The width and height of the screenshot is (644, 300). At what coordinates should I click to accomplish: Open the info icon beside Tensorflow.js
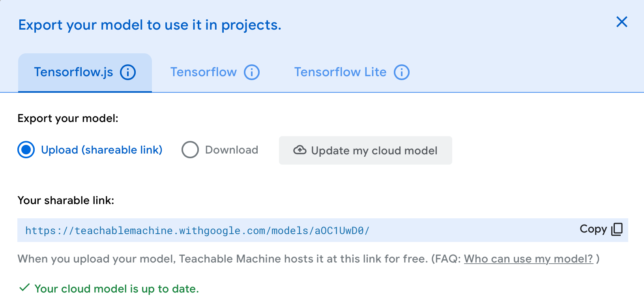tap(128, 72)
